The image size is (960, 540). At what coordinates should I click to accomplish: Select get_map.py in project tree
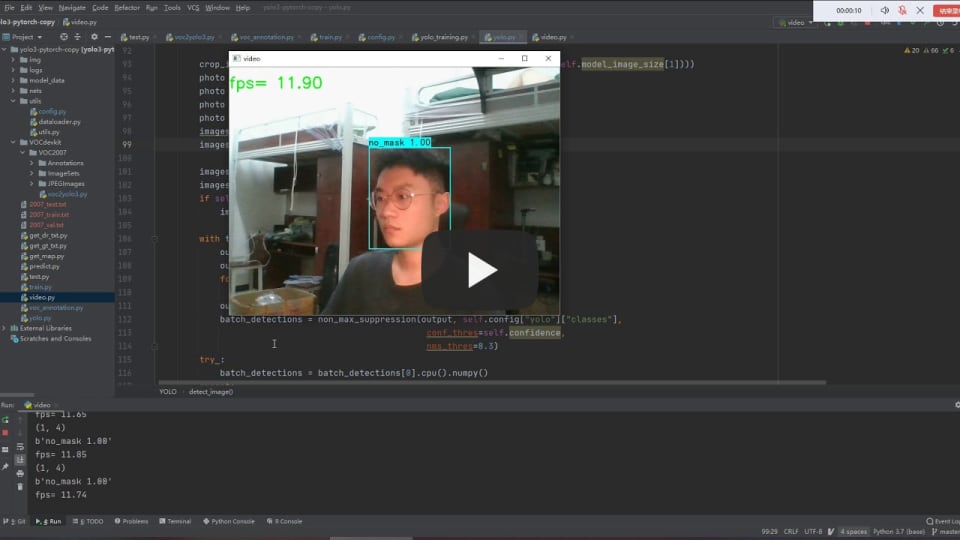pos(42,257)
